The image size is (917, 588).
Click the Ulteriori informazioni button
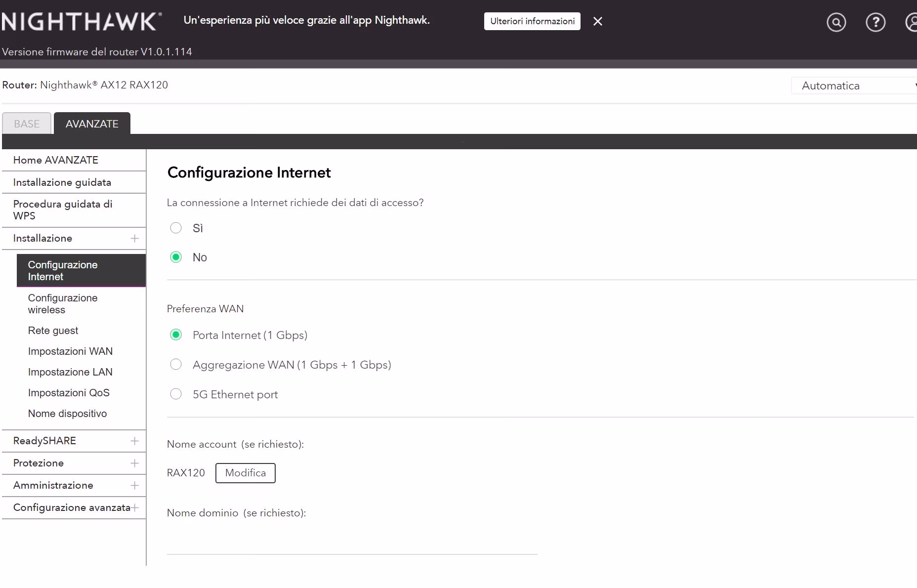pos(532,21)
